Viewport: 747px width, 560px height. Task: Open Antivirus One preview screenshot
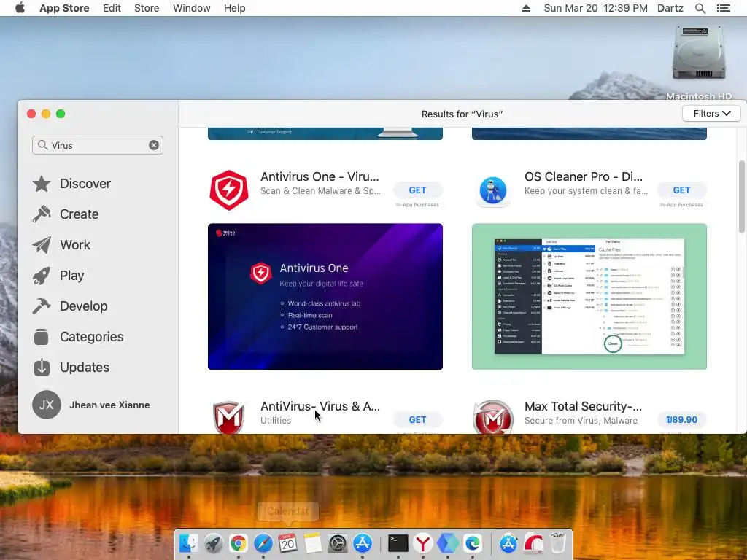tap(325, 296)
